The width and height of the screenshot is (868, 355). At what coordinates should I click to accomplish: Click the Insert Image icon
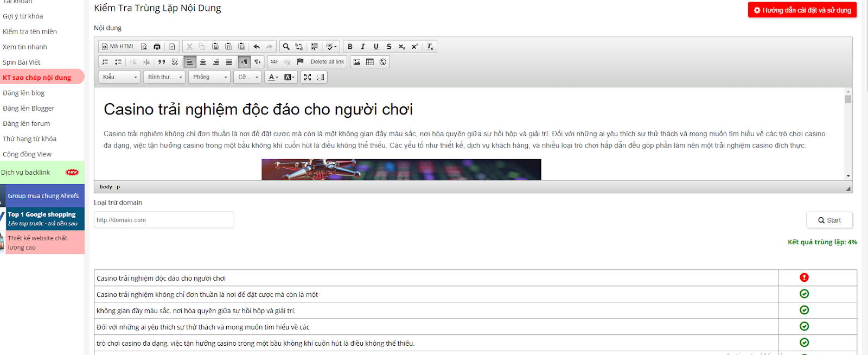click(357, 62)
